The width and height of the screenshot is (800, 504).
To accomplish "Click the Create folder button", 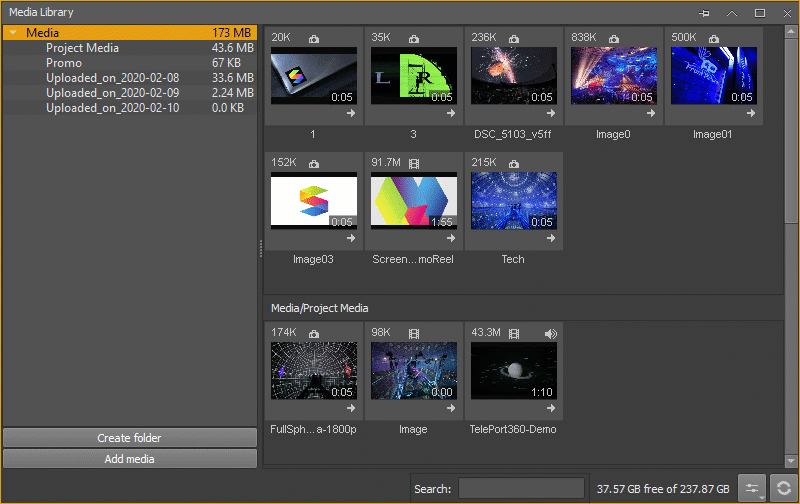I will (x=130, y=438).
